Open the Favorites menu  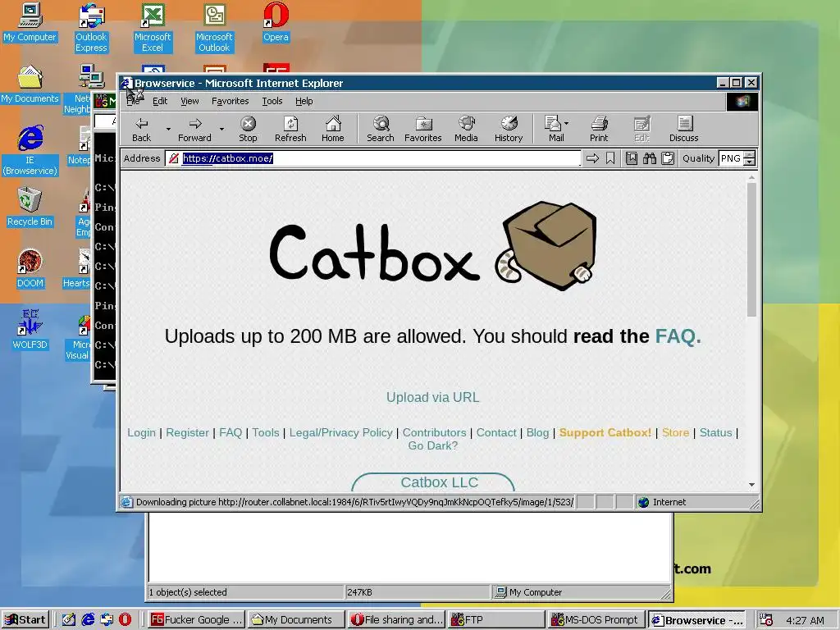pyautogui.click(x=230, y=101)
